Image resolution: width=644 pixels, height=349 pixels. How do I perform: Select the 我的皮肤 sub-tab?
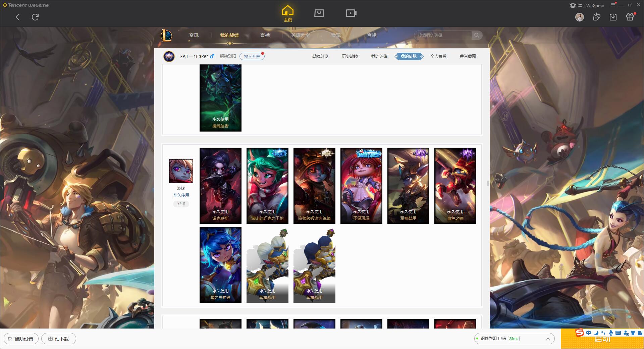point(409,56)
